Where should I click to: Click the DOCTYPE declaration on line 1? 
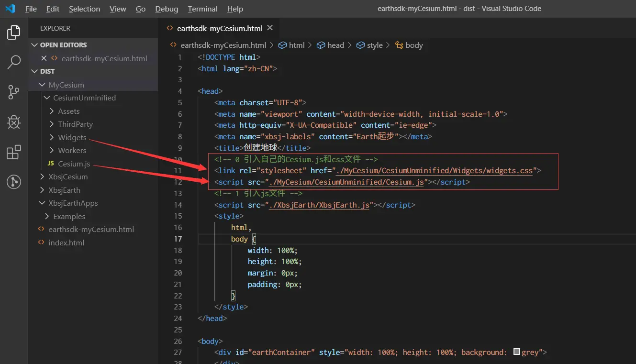tap(229, 57)
